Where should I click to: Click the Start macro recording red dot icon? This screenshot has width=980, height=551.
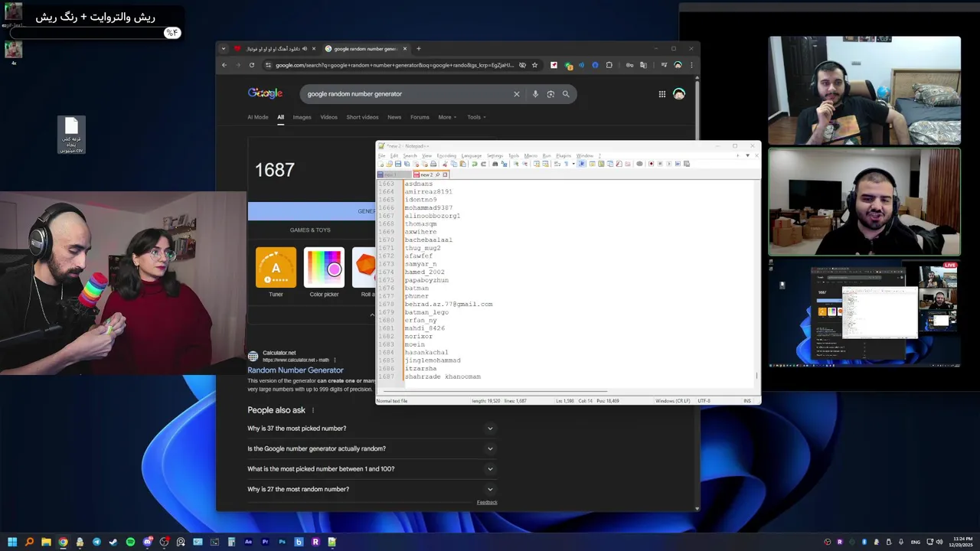pyautogui.click(x=651, y=164)
